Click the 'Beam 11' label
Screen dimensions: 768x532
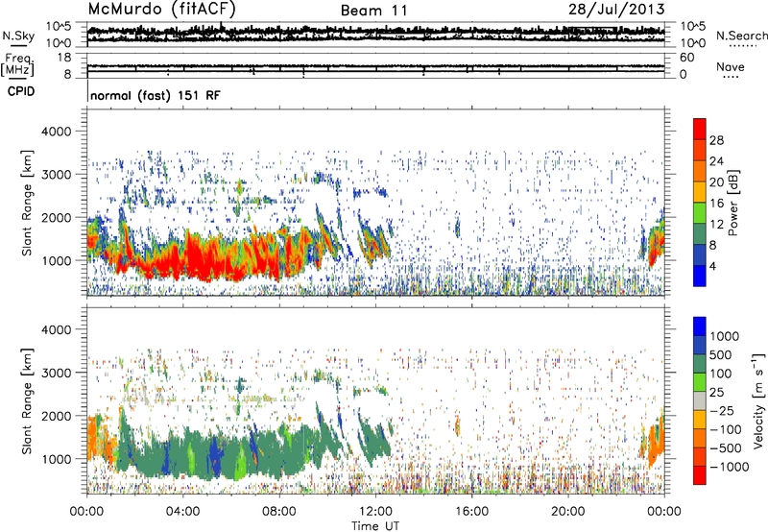[x=373, y=11]
